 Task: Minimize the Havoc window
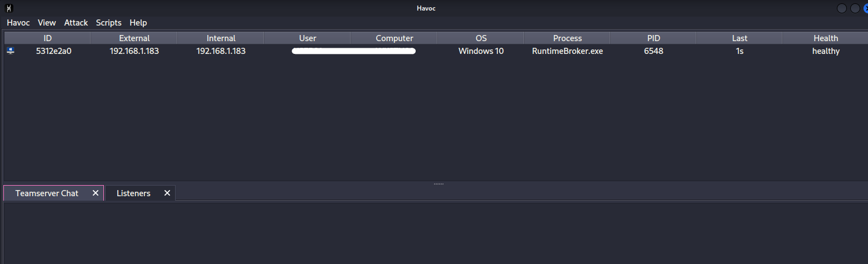842,8
